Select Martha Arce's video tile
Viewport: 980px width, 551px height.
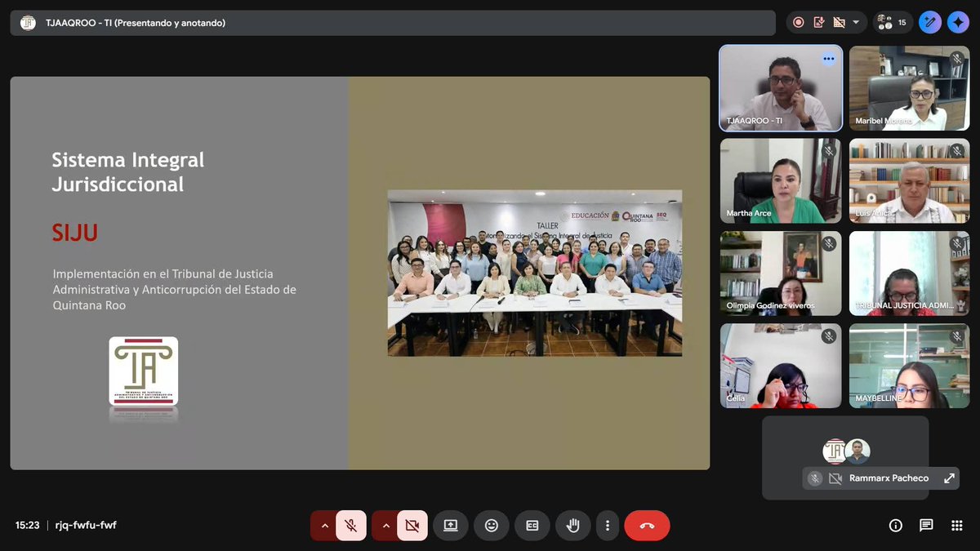click(x=781, y=180)
